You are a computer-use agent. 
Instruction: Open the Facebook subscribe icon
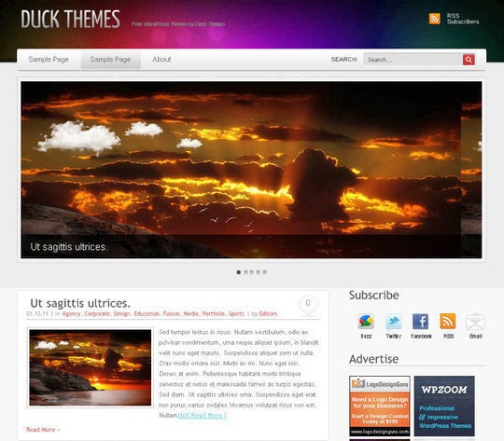(x=420, y=322)
